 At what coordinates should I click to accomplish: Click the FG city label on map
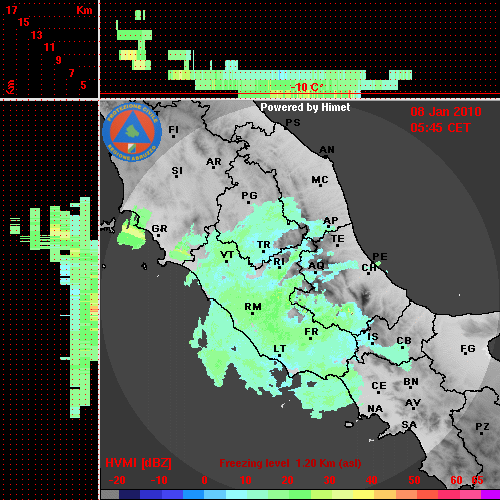pos(468,349)
